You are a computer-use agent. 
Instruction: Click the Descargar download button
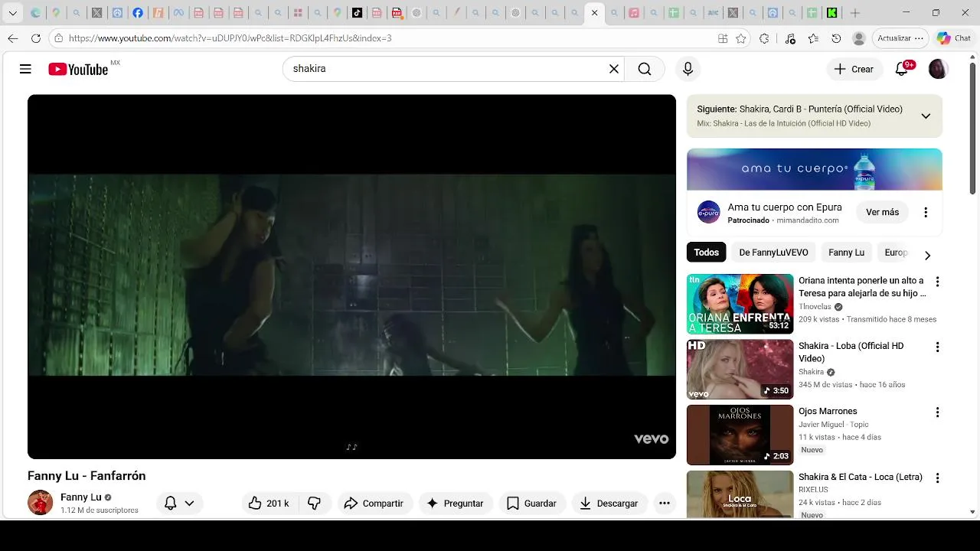tap(609, 503)
